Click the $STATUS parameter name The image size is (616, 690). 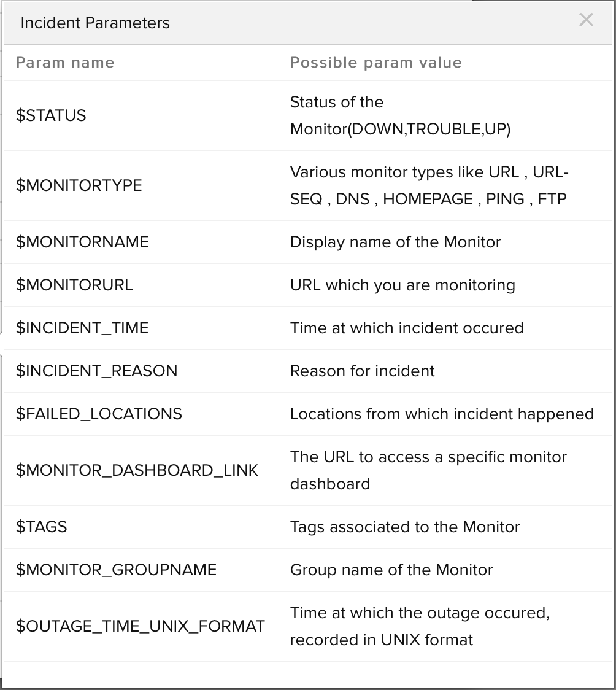coord(51,115)
